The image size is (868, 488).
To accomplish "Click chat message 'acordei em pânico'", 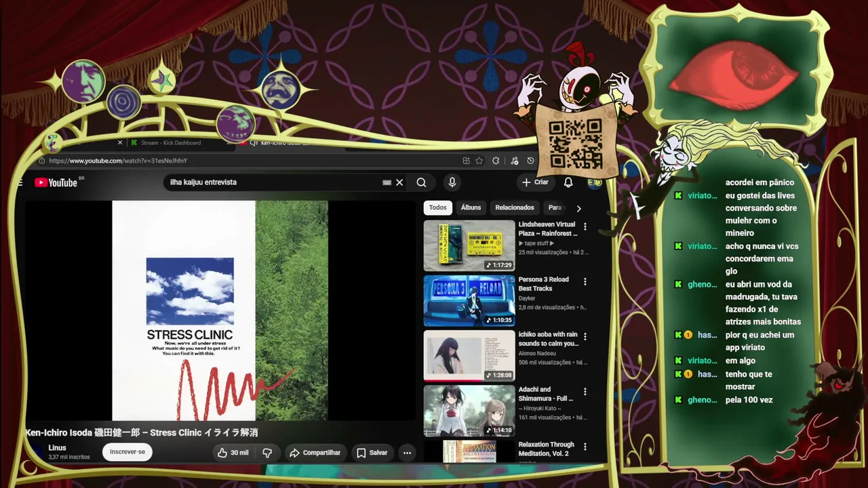I will [759, 182].
